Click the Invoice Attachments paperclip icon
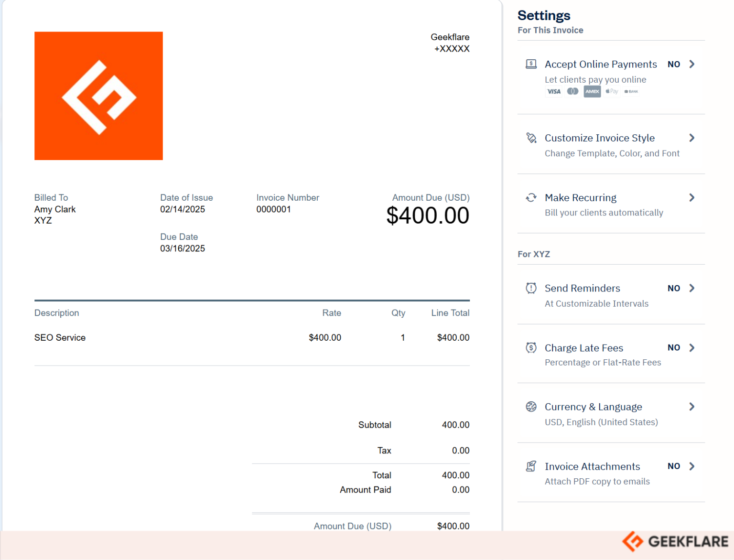Image resolution: width=734 pixels, height=560 pixels. (531, 466)
